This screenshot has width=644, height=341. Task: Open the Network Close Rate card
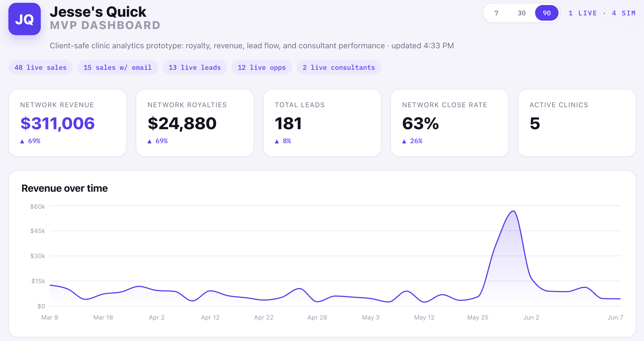pos(450,123)
